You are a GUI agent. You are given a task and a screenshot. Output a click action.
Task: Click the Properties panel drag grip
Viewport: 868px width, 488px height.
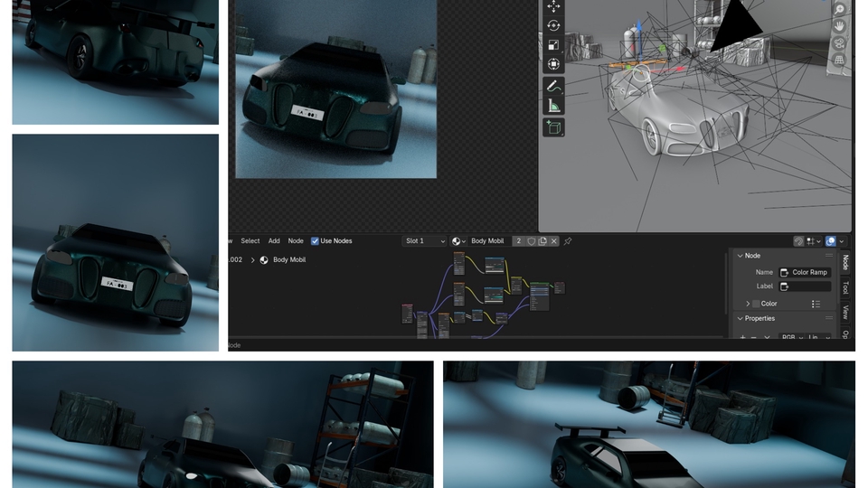coord(829,319)
